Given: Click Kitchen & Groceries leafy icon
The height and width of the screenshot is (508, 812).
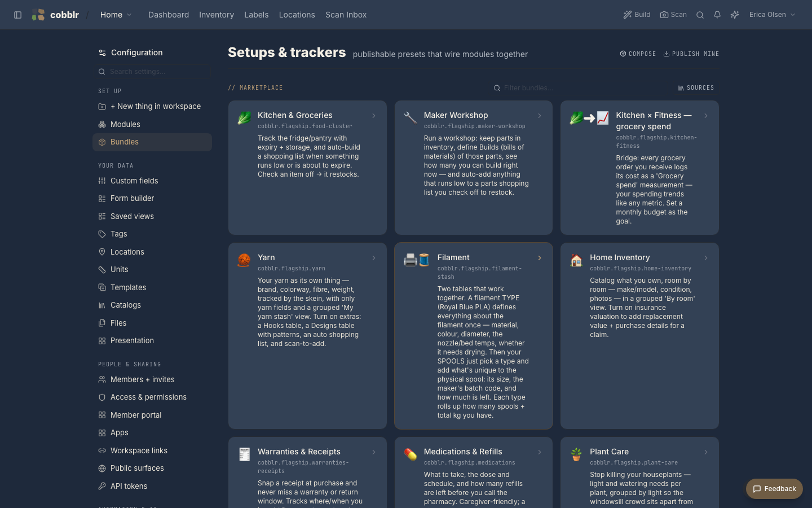Looking at the screenshot, I should click(244, 118).
